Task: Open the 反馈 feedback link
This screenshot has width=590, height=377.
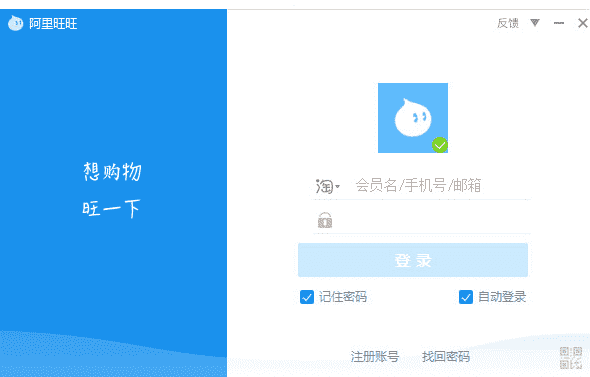Action: [x=508, y=23]
